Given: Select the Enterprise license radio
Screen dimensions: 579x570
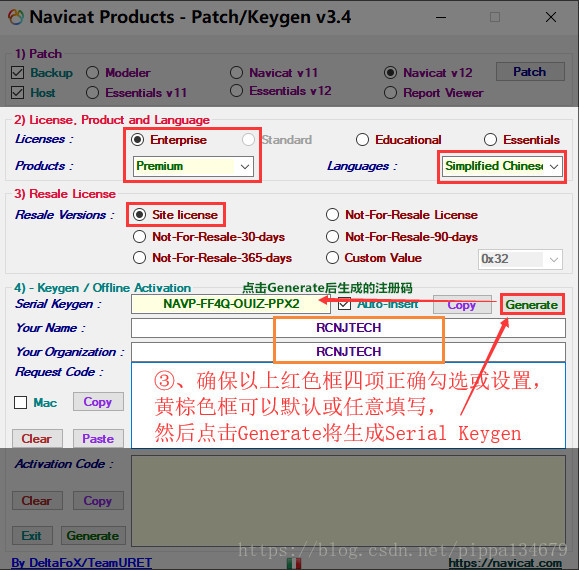Looking at the screenshot, I should coord(137,140).
